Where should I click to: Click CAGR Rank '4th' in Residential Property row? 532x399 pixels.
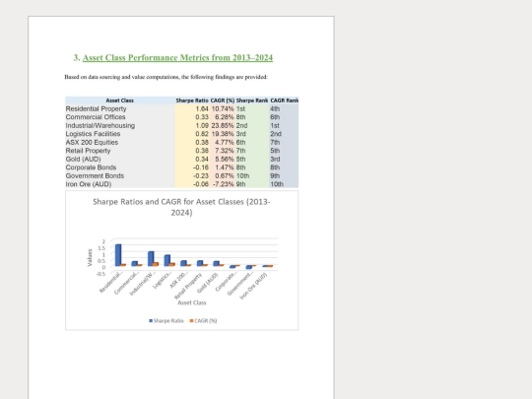[275, 109]
